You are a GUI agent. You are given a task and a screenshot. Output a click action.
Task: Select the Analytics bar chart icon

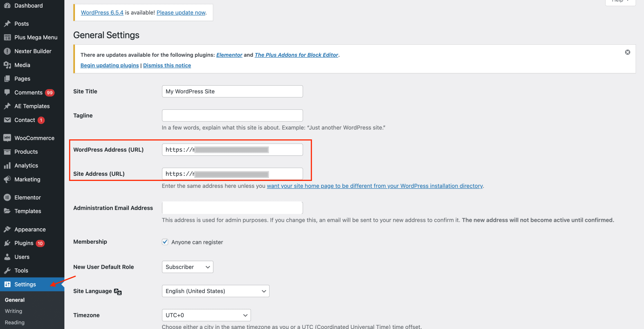point(7,165)
